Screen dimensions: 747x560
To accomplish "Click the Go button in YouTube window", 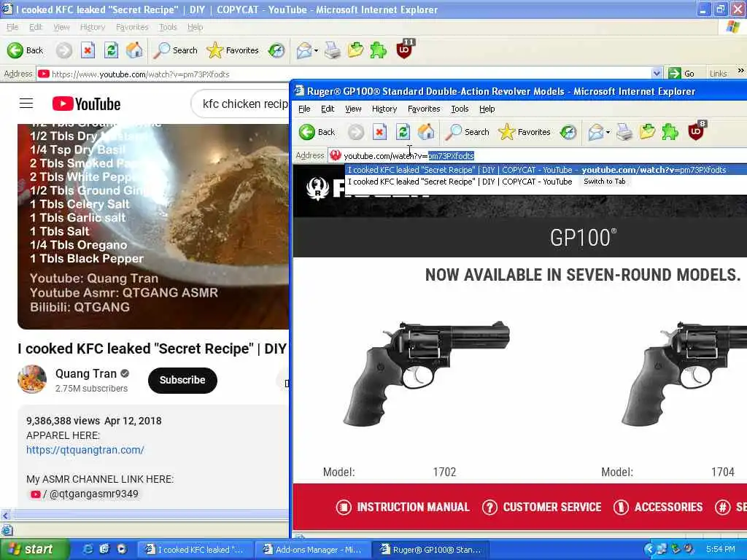I will (681, 74).
